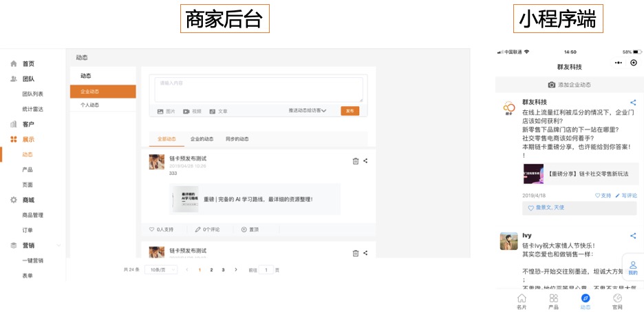Click the orange 发布 publish button
Image resolution: width=644 pixels, height=312 pixels.
pyautogui.click(x=350, y=111)
